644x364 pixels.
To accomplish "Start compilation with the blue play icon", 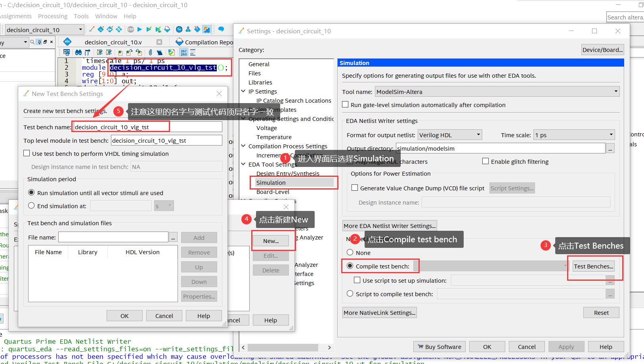I will (x=140, y=29).
